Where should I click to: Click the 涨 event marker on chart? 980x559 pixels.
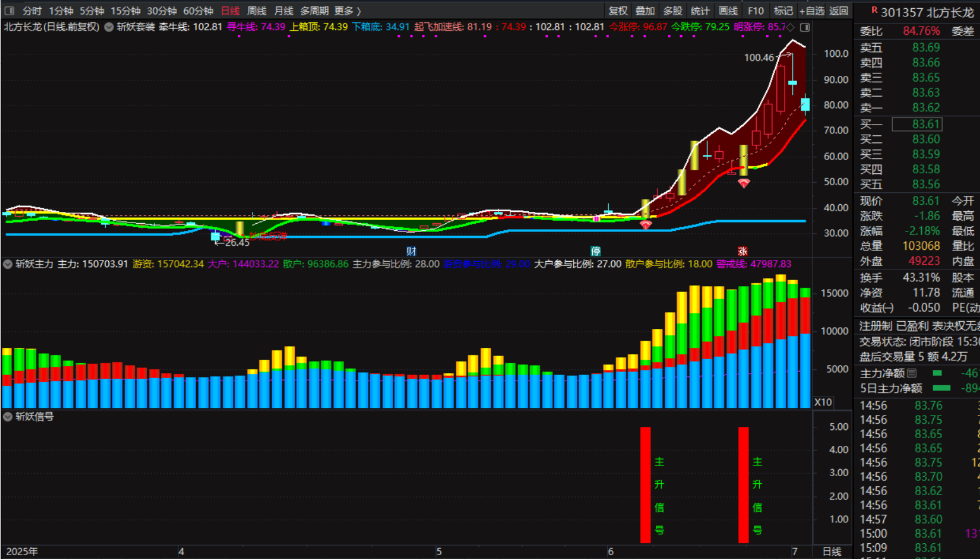[742, 251]
